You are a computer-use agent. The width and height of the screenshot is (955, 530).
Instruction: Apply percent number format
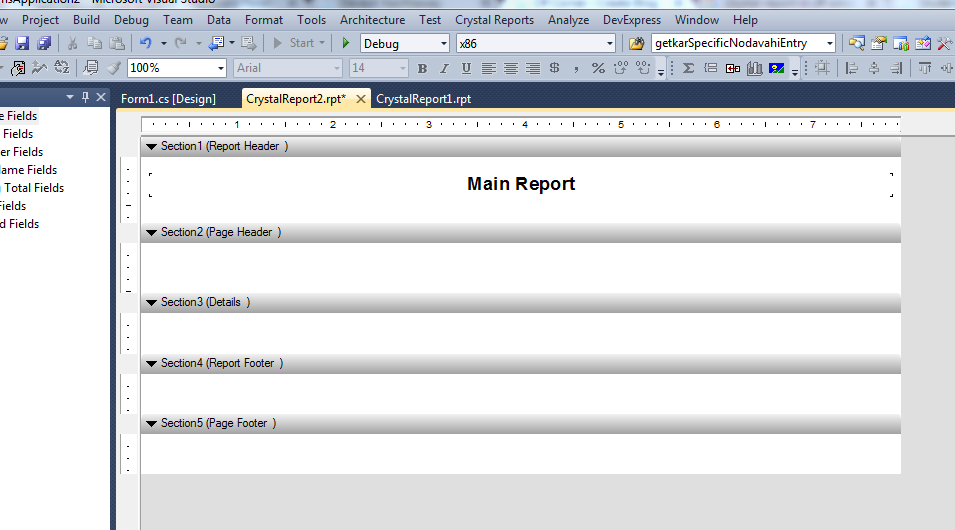[x=598, y=68]
